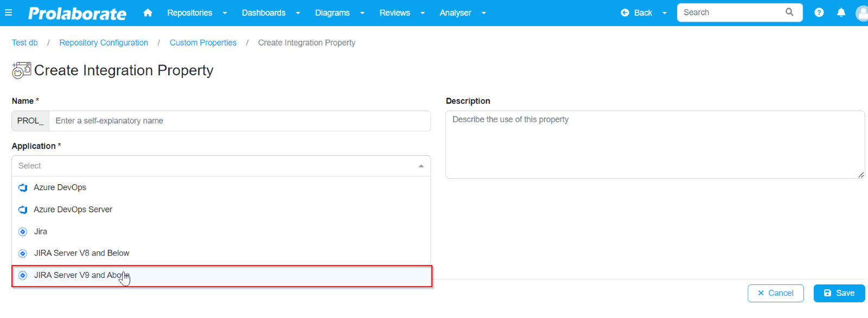Open the Reviews menu
The width and height of the screenshot is (868, 318).
(394, 12)
